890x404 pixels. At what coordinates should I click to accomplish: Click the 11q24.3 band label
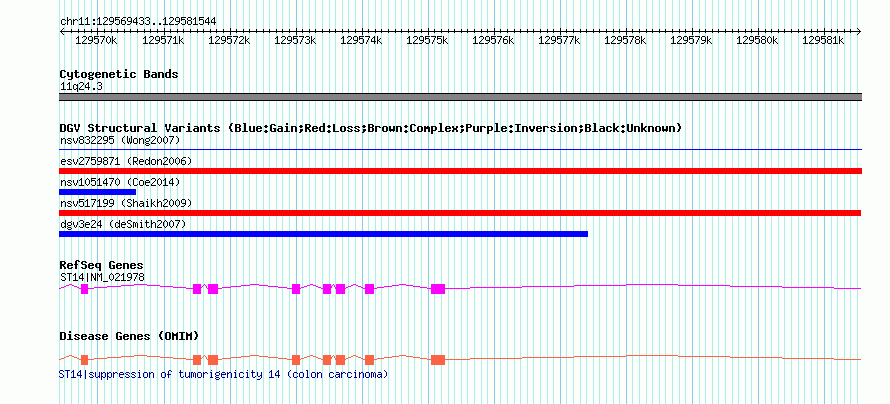click(x=81, y=87)
